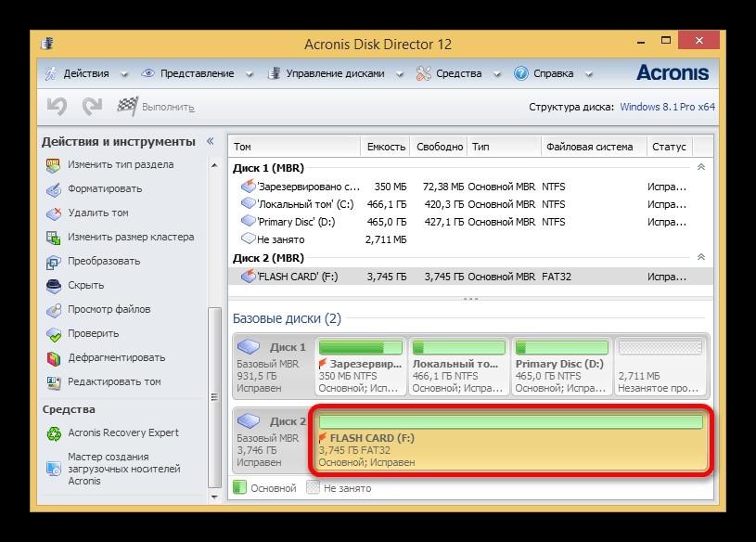Open the Управление дисками dropdown arrow
This screenshot has width=756, height=542.
click(x=400, y=74)
